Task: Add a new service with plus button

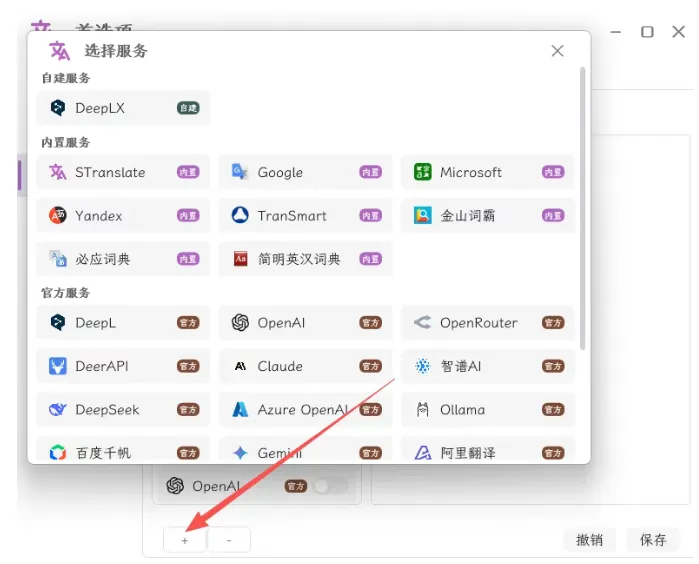Action: tap(185, 540)
